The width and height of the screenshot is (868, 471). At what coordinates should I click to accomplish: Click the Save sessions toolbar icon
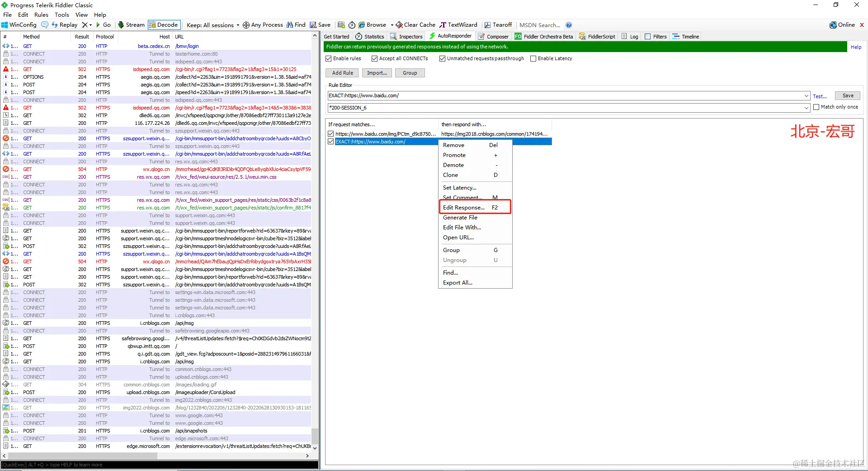click(x=320, y=25)
